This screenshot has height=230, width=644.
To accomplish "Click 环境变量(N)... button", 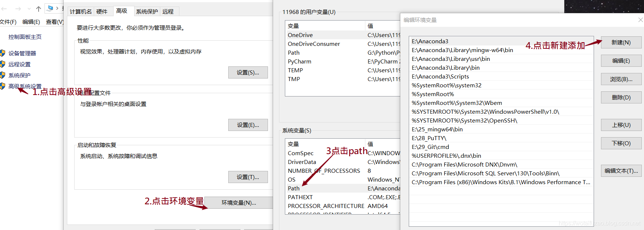I will 239,202.
